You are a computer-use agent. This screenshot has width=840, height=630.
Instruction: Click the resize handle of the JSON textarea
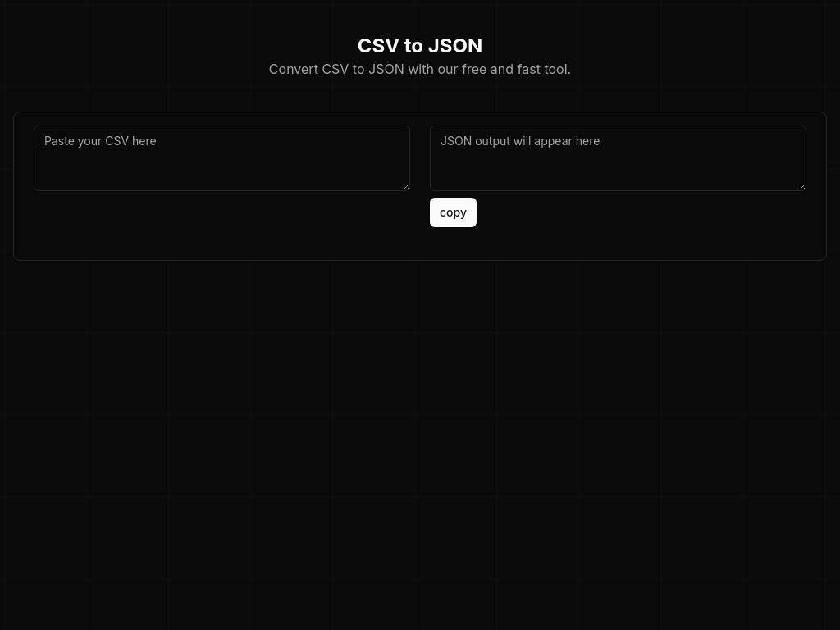[x=801, y=187]
